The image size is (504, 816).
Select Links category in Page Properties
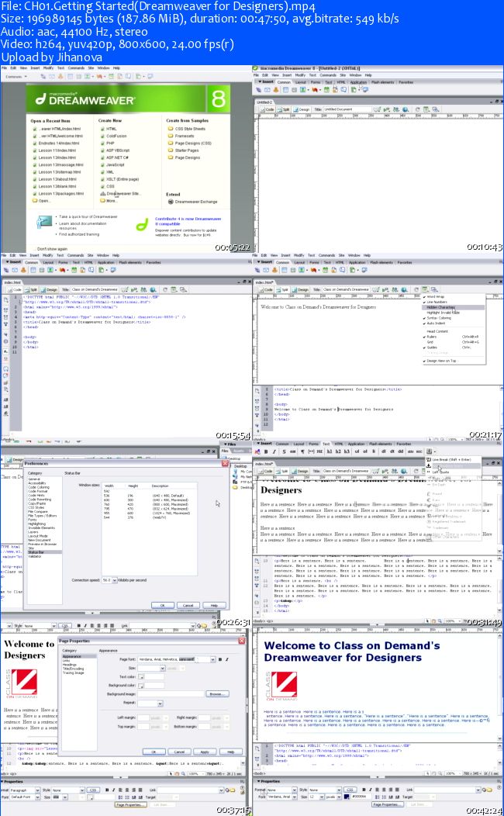point(67,660)
